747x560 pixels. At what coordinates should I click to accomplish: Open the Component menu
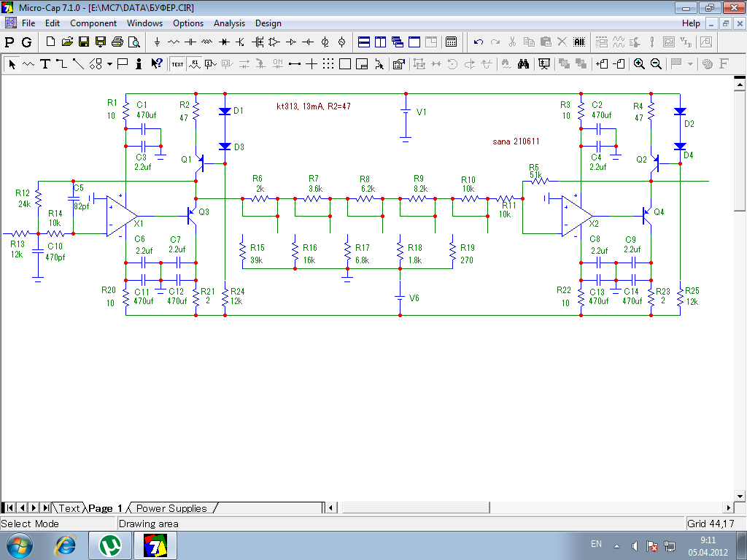pos(93,23)
